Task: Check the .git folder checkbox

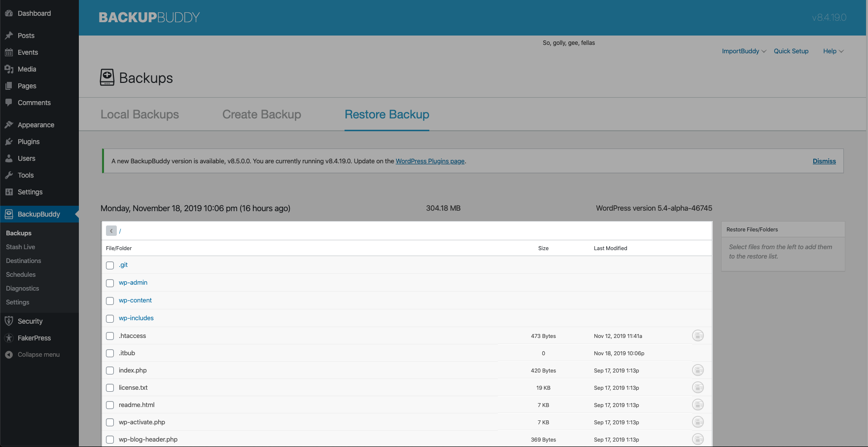Action: tap(110, 265)
